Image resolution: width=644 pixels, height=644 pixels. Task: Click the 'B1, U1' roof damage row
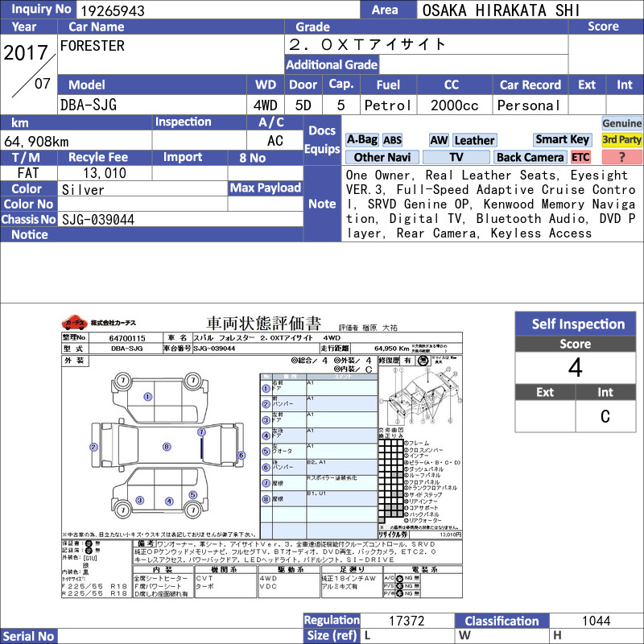pos(319,498)
